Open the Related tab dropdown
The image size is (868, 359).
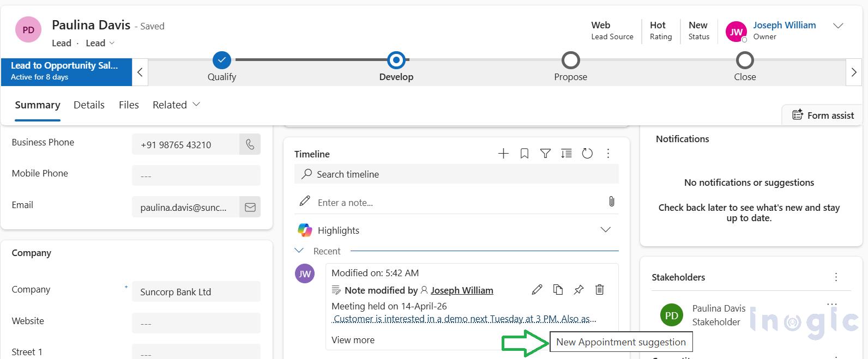176,105
